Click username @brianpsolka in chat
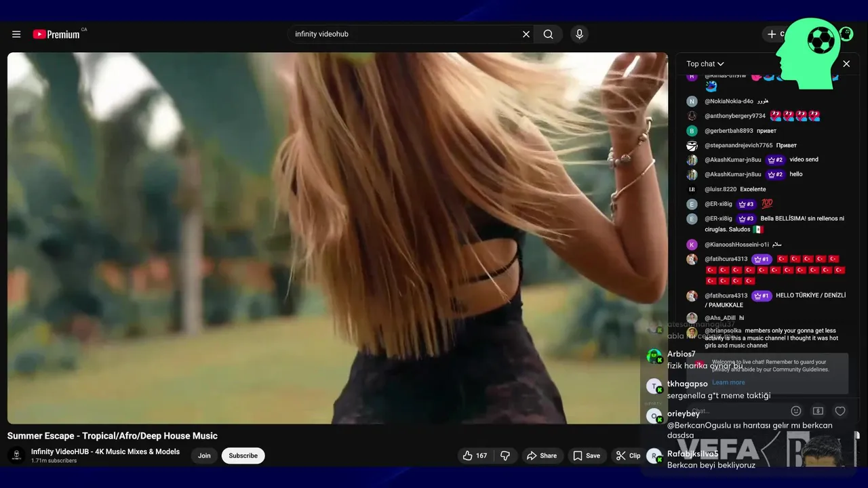 coord(723,331)
